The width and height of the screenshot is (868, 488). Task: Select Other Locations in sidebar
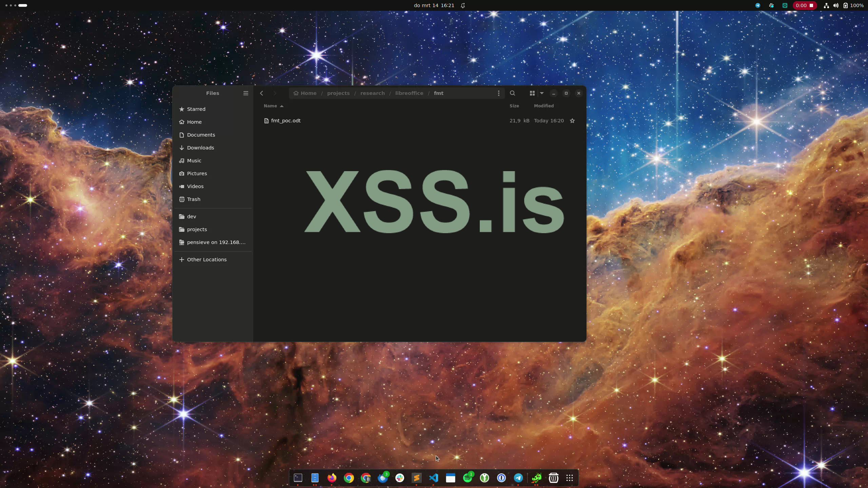tap(206, 260)
